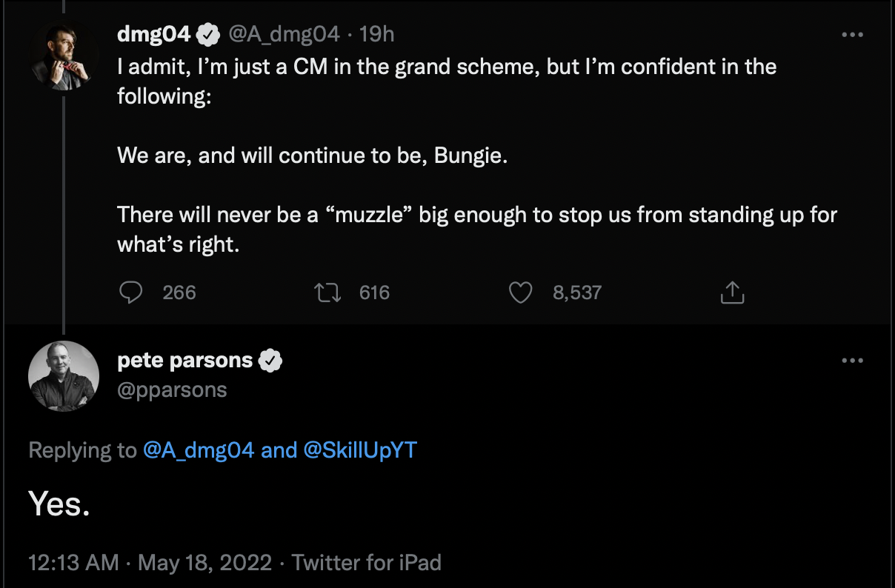The image size is (895, 588).
Task: Click @A_dmg04 in the Replying to line
Action: tap(199, 450)
